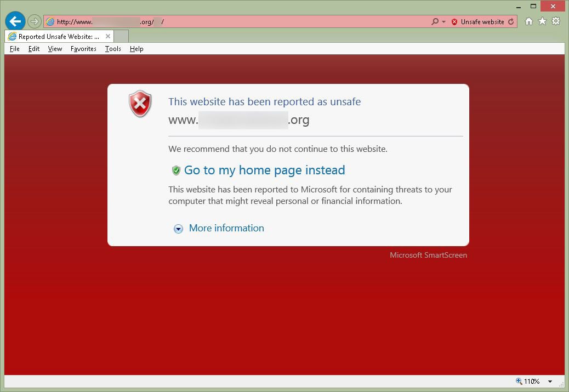This screenshot has height=392, width=569.
Task: Click the magnifier search icon in address bar
Action: point(435,22)
